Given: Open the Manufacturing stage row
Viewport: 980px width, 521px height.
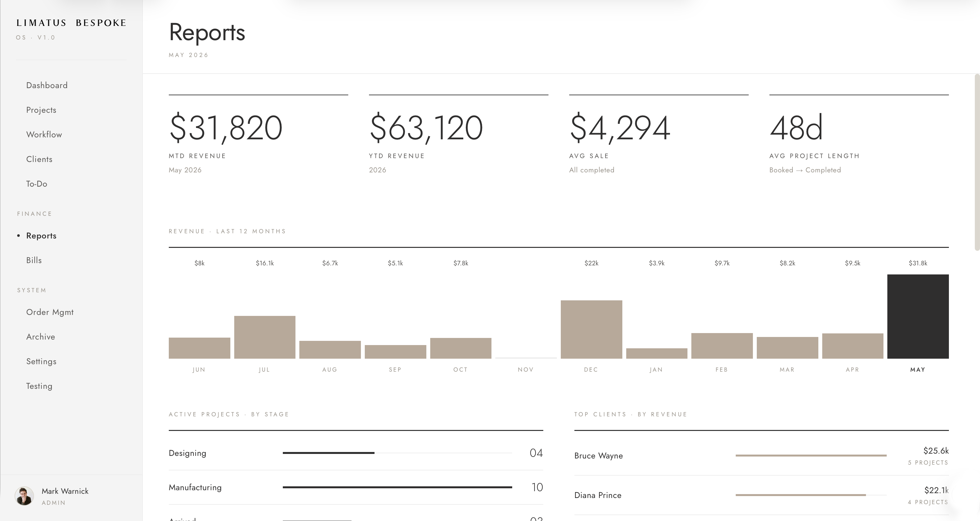Looking at the screenshot, I should 356,488.
